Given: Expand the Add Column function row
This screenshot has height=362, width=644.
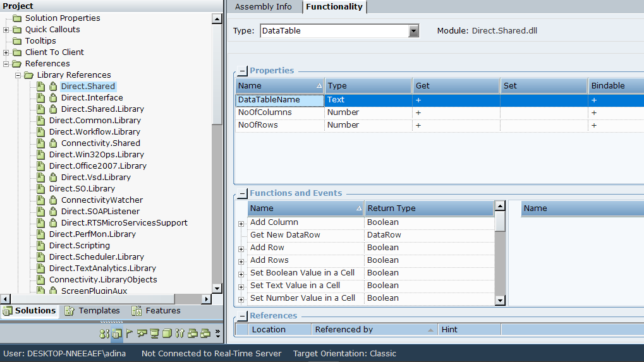Looking at the screenshot, I should (x=241, y=224).
